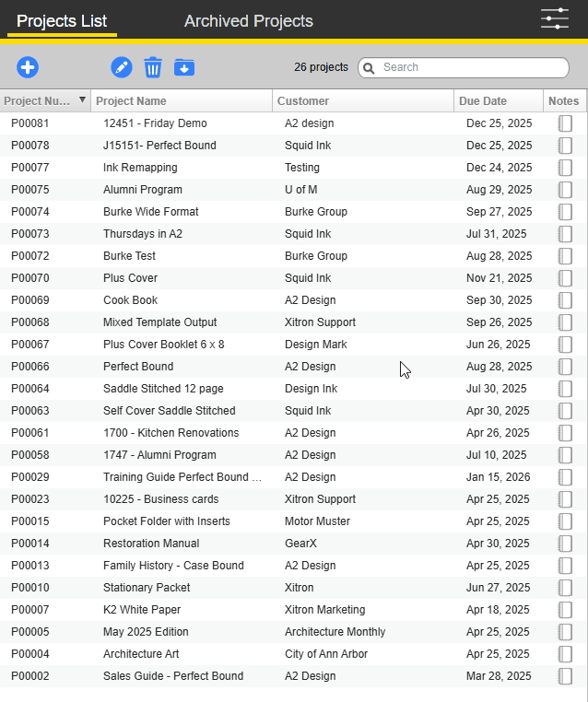This screenshot has width=588, height=702.
Task: Open notes icon for Stationary Packet
Action: click(565, 588)
